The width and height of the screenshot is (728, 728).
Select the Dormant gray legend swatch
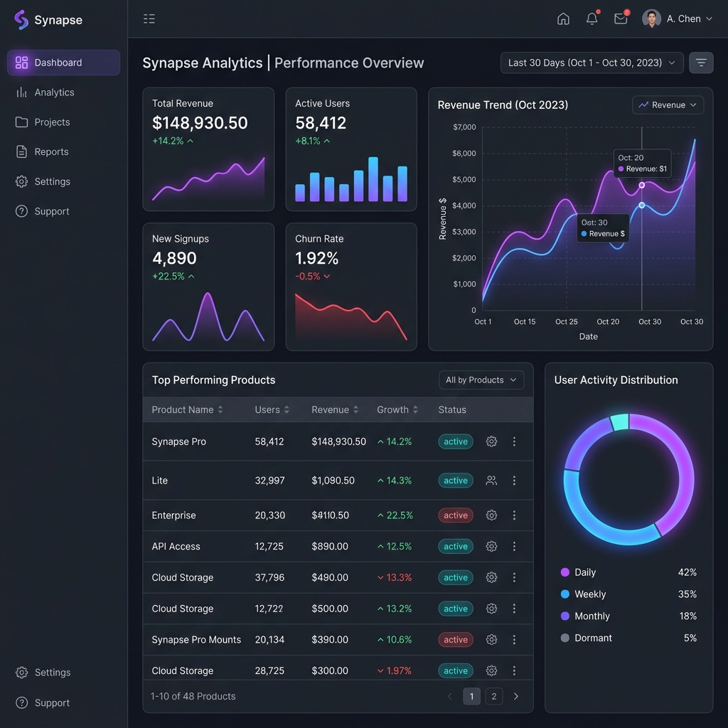565,638
